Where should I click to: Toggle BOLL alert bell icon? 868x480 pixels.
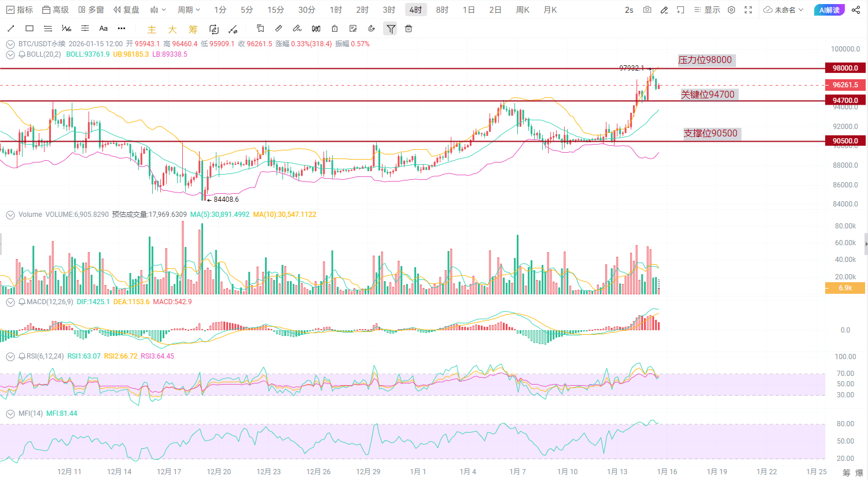[x=22, y=54]
